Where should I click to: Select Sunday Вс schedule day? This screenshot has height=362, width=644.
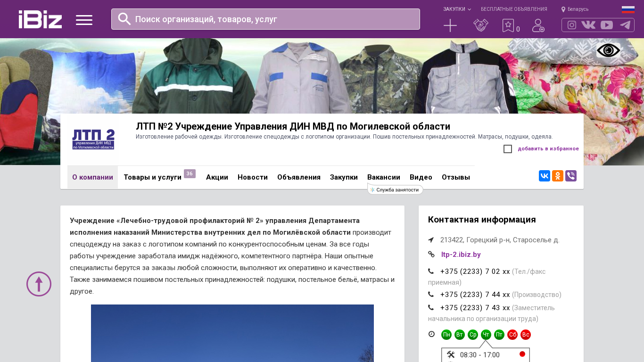pyautogui.click(x=526, y=335)
